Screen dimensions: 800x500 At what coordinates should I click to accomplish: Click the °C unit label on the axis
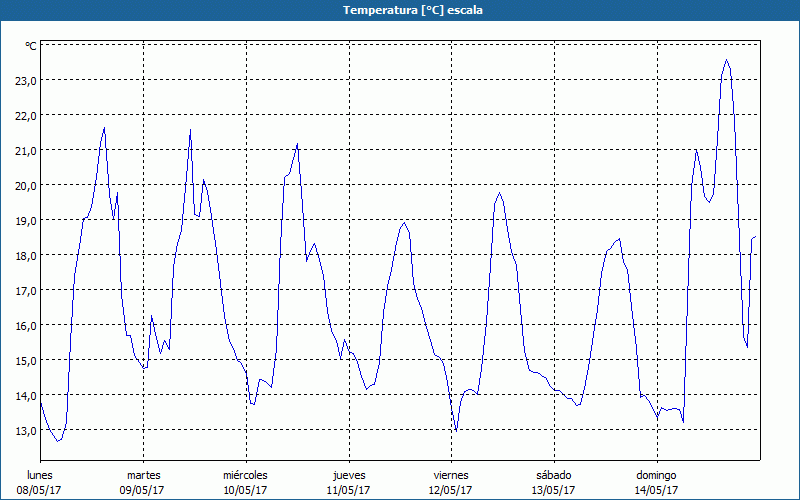point(31,46)
